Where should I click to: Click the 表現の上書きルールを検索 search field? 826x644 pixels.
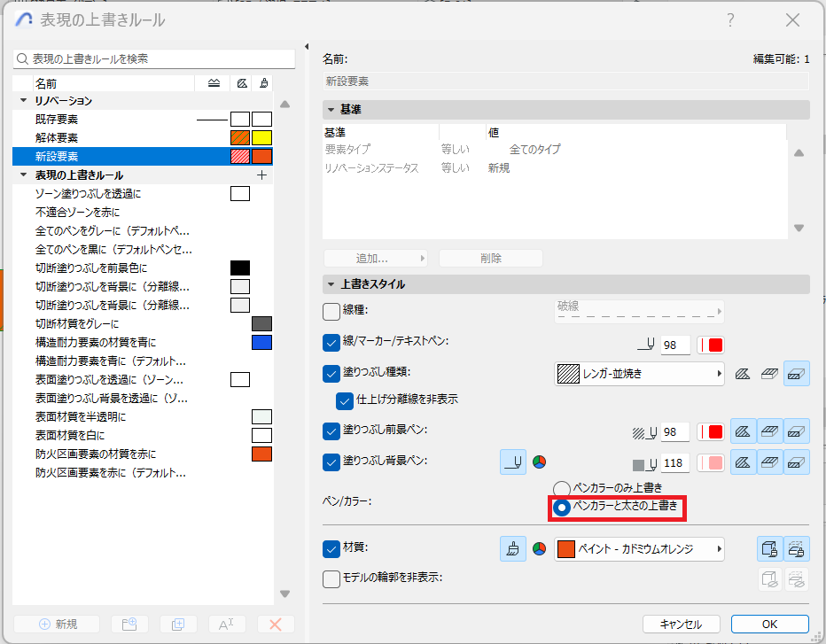154,58
